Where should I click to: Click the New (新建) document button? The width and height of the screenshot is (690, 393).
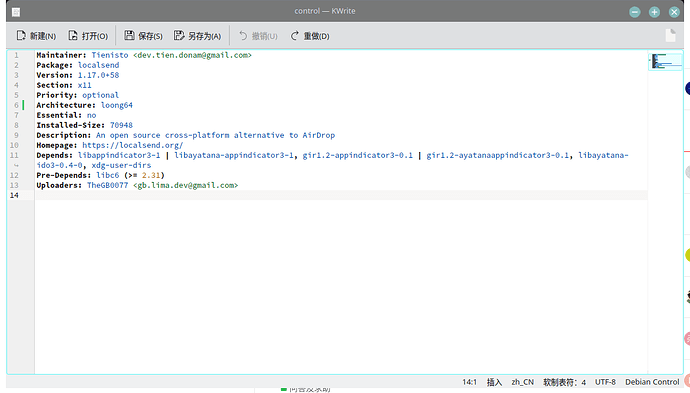pyautogui.click(x=36, y=36)
